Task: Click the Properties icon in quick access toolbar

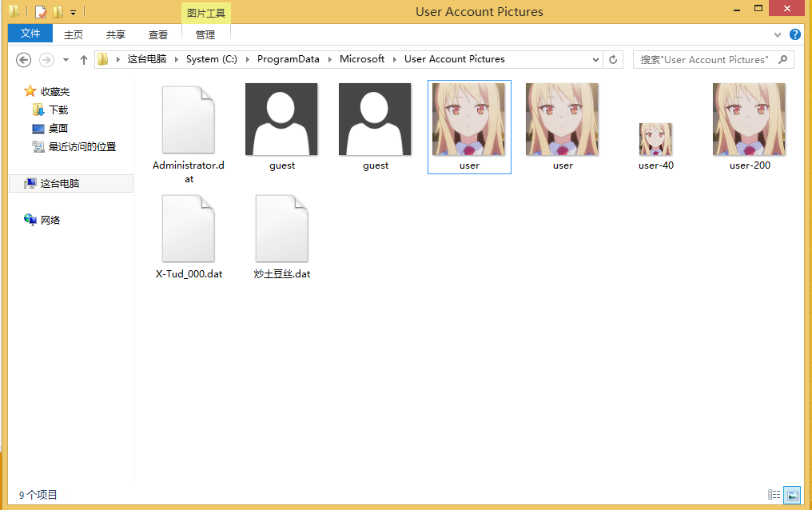Action: click(41, 12)
